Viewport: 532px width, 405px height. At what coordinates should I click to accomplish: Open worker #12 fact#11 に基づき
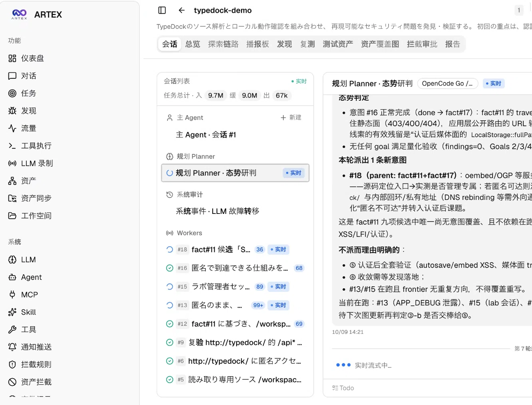click(x=235, y=324)
